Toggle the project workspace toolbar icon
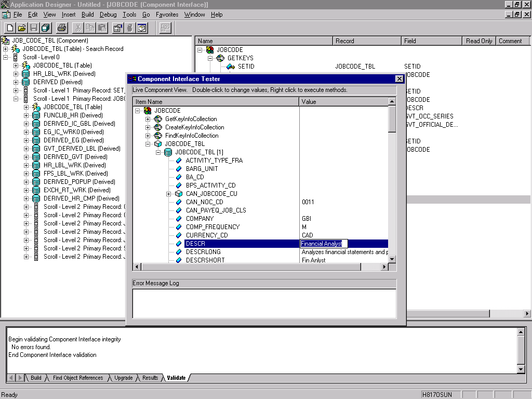This screenshot has width=532, height=399. (142, 28)
